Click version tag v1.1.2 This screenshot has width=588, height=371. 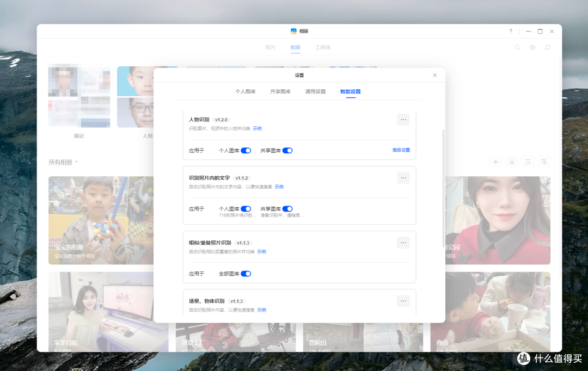tap(242, 178)
